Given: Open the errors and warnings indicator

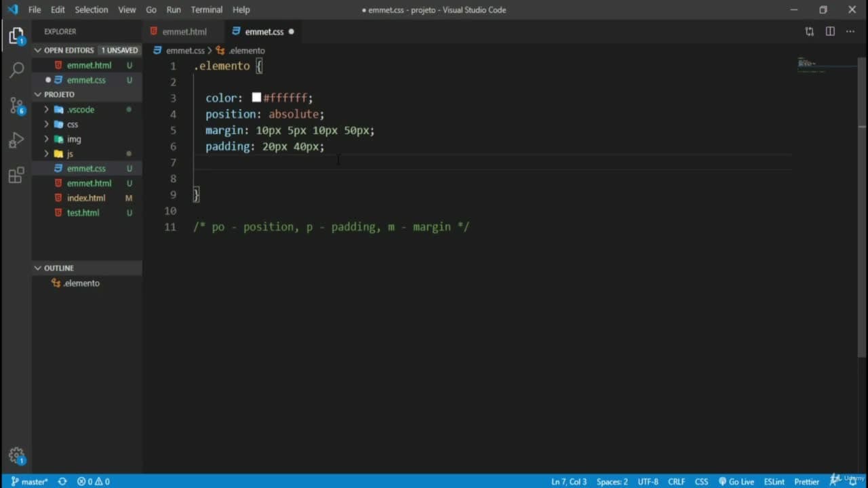Looking at the screenshot, I should coord(94,481).
